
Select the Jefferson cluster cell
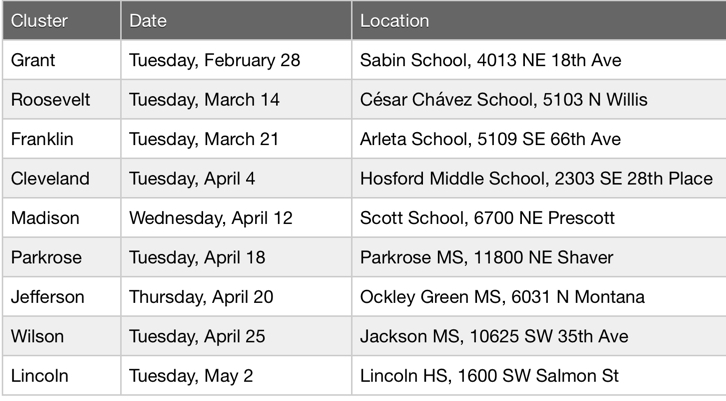pyautogui.click(x=62, y=297)
